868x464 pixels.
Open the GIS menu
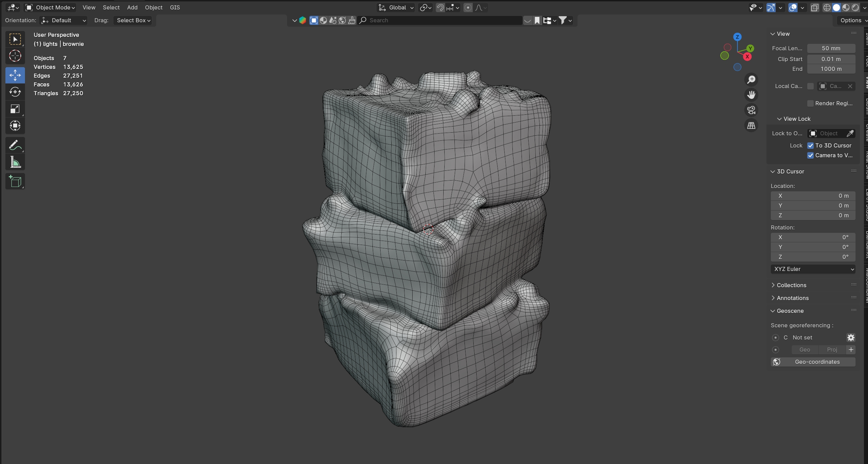coord(175,7)
